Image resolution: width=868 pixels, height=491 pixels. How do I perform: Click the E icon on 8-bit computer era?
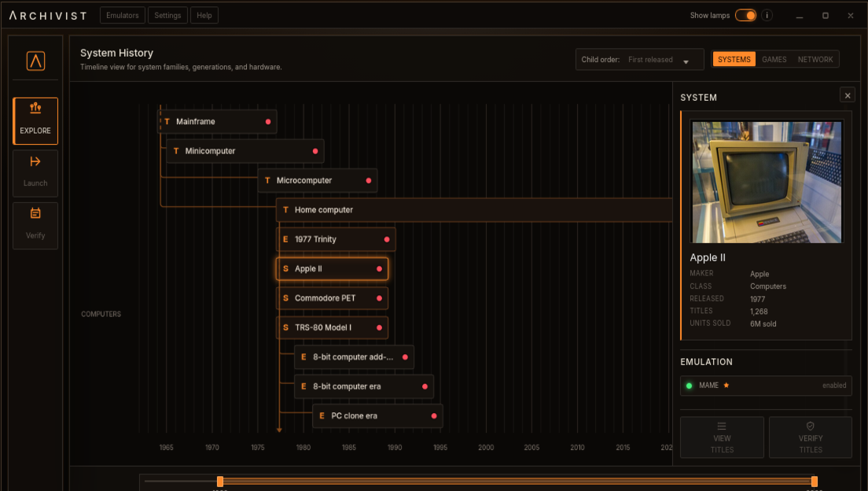[303, 386]
